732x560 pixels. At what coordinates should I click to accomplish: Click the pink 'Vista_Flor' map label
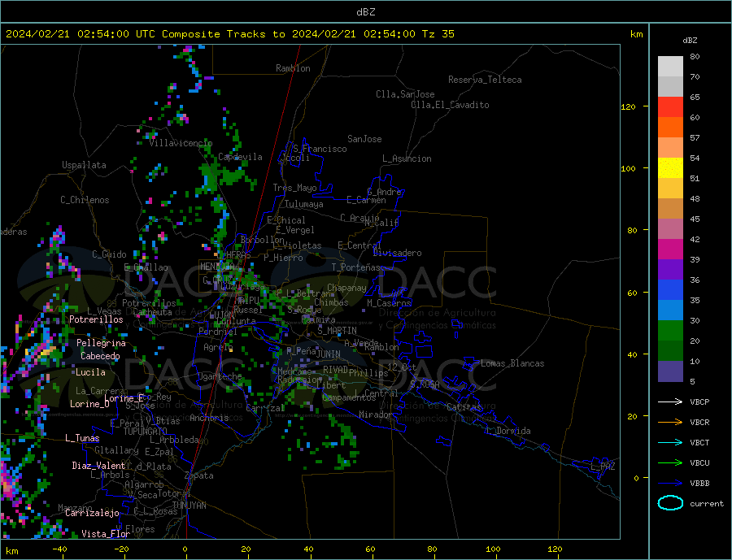(106, 534)
